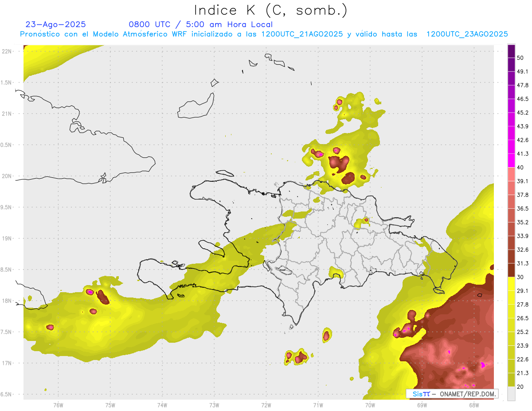Click the colorbar value "50"
This screenshot has height=411, width=532.
(x=520, y=58)
